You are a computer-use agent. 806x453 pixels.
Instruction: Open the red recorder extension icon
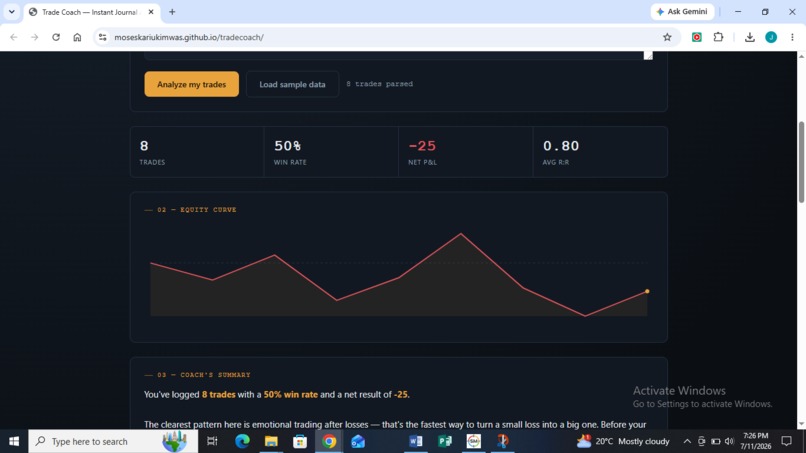point(697,37)
